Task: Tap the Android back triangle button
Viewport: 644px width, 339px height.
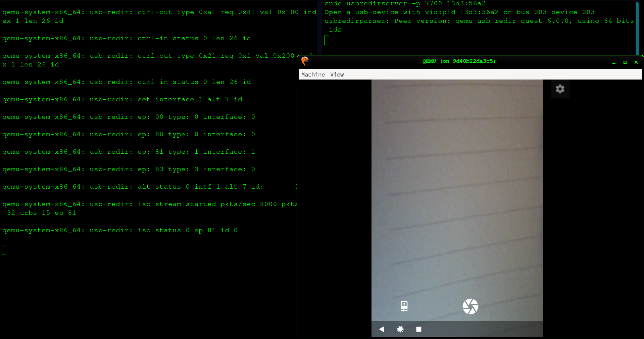Action: click(382, 329)
